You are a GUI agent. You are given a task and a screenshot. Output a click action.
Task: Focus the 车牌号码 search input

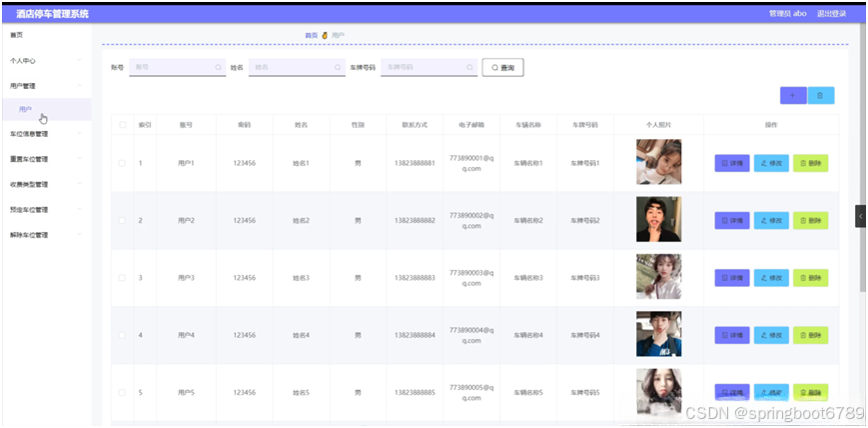pyautogui.click(x=430, y=67)
